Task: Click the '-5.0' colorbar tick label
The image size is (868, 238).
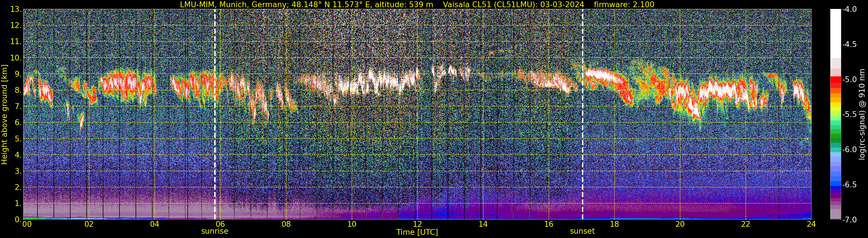Action: point(850,79)
